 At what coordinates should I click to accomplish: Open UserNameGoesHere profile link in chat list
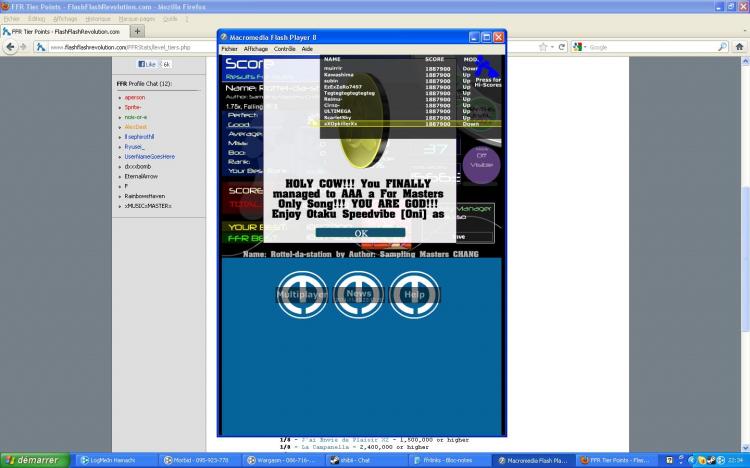[x=149, y=156]
